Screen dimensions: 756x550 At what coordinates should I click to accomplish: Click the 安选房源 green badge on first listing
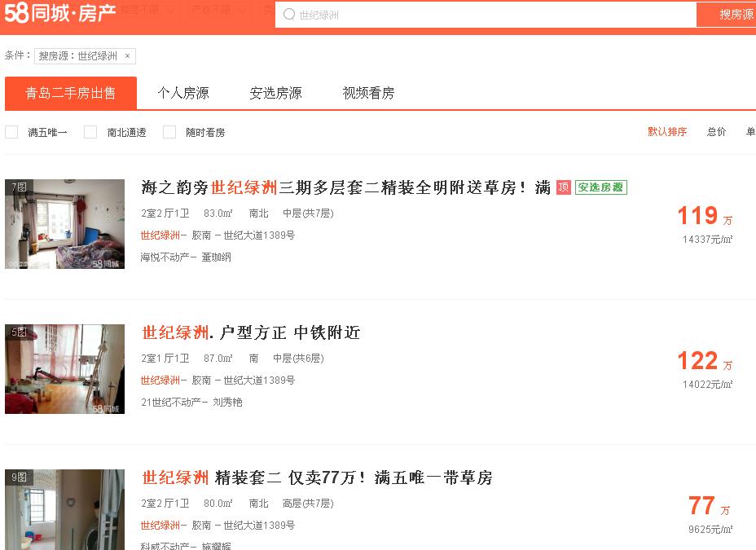(600, 187)
